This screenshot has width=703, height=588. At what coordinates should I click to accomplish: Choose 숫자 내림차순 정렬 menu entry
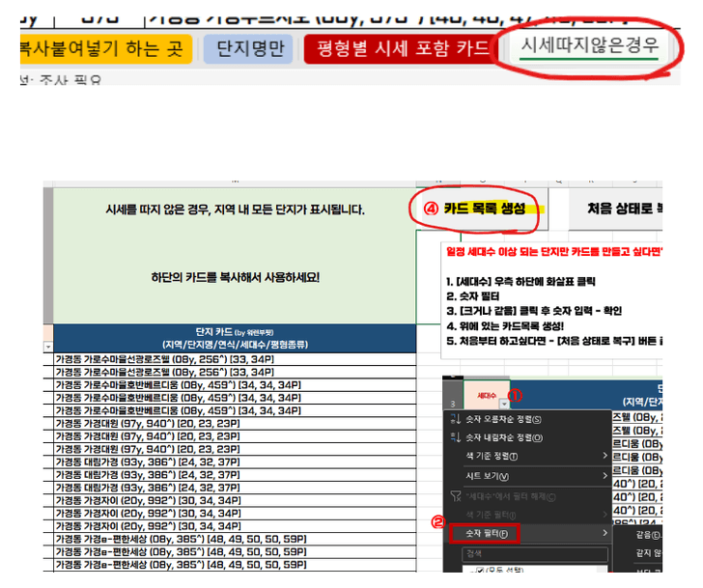(504, 437)
